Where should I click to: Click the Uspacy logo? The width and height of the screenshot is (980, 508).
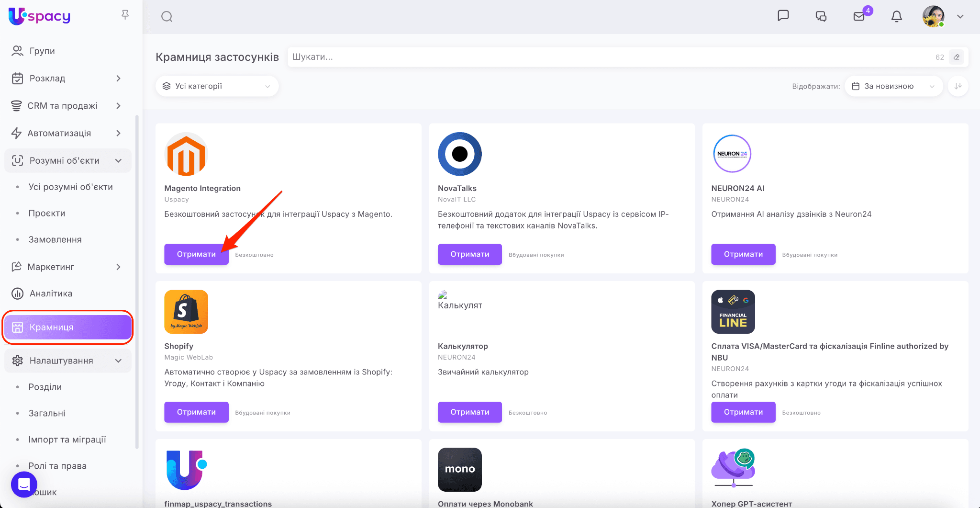(x=40, y=16)
